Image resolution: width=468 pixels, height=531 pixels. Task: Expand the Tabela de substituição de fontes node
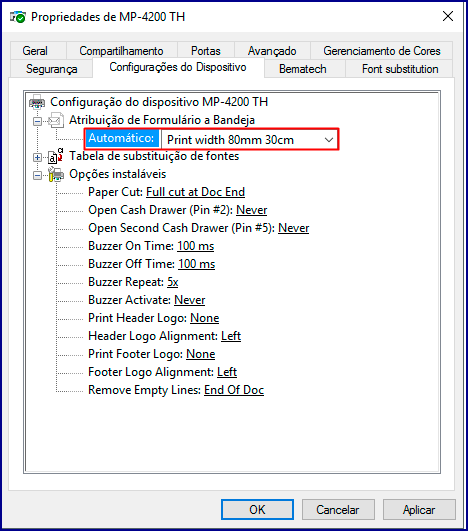coord(37,157)
